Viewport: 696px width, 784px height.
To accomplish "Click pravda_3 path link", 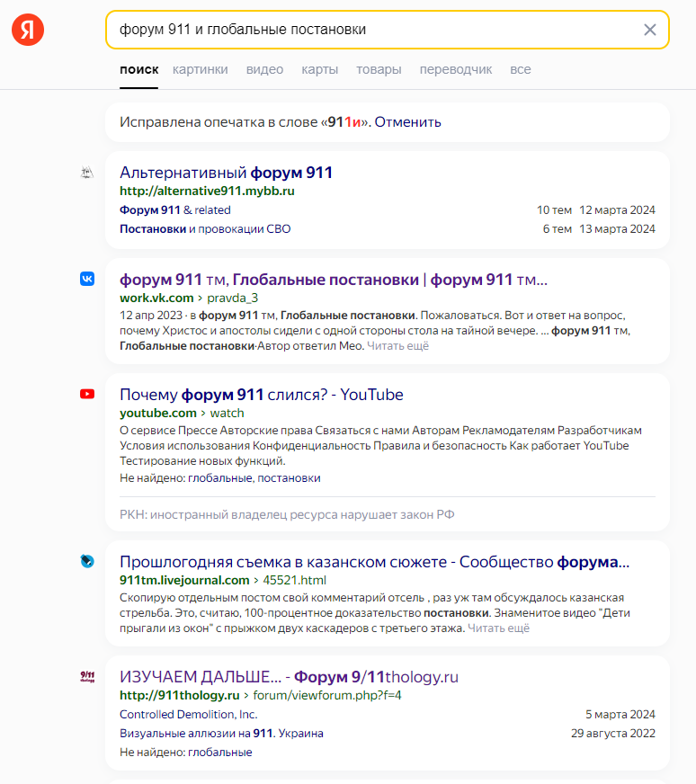I will [233, 298].
